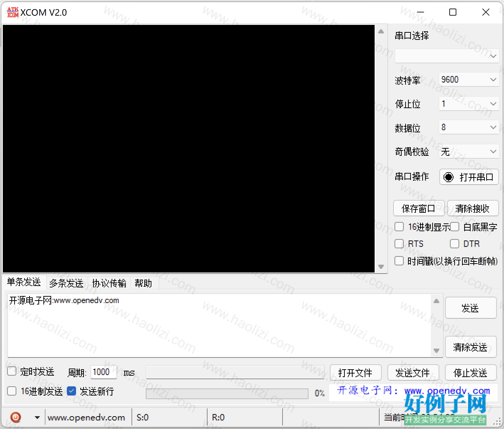Click the red power icon in status bar

click(x=16, y=417)
